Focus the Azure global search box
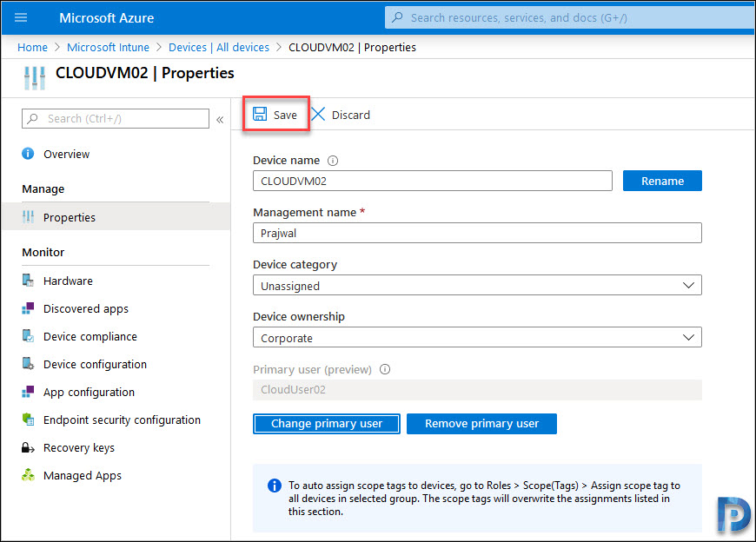 point(570,18)
